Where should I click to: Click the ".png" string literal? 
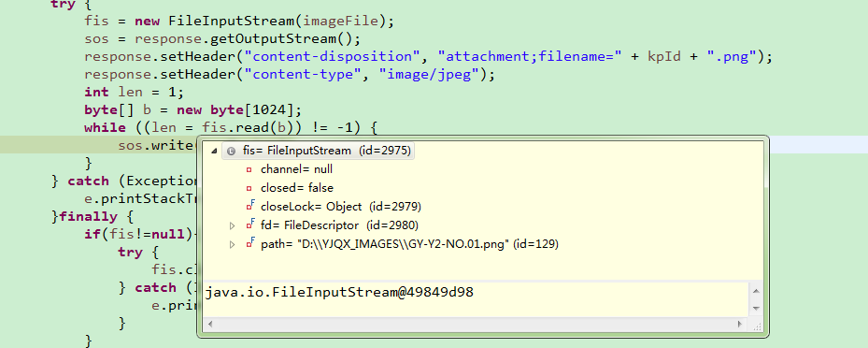click(x=732, y=56)
